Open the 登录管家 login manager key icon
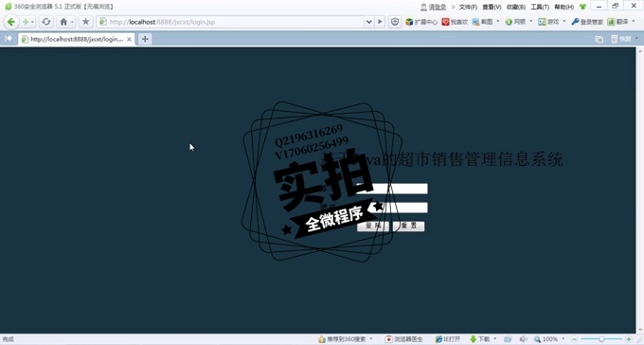The height and width of the screenshot is (345, 644). click(587, 22)
